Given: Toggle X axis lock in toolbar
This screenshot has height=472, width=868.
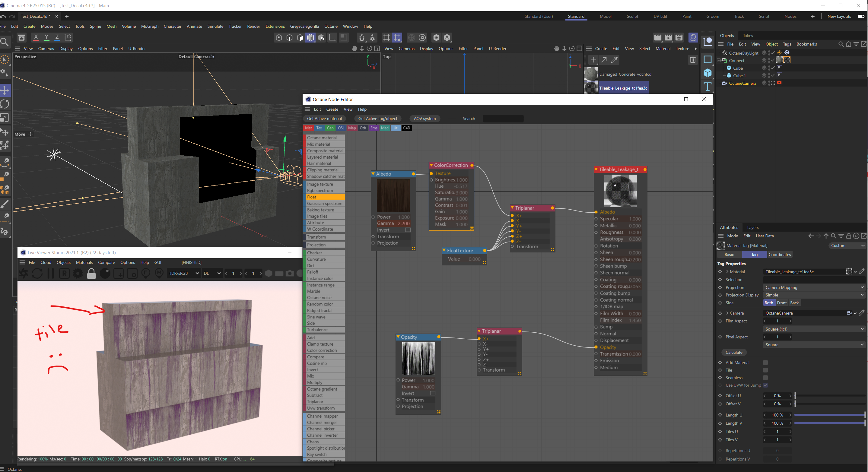Looking at the screenshot, I should pyautogui.click(x=36, y=37).
